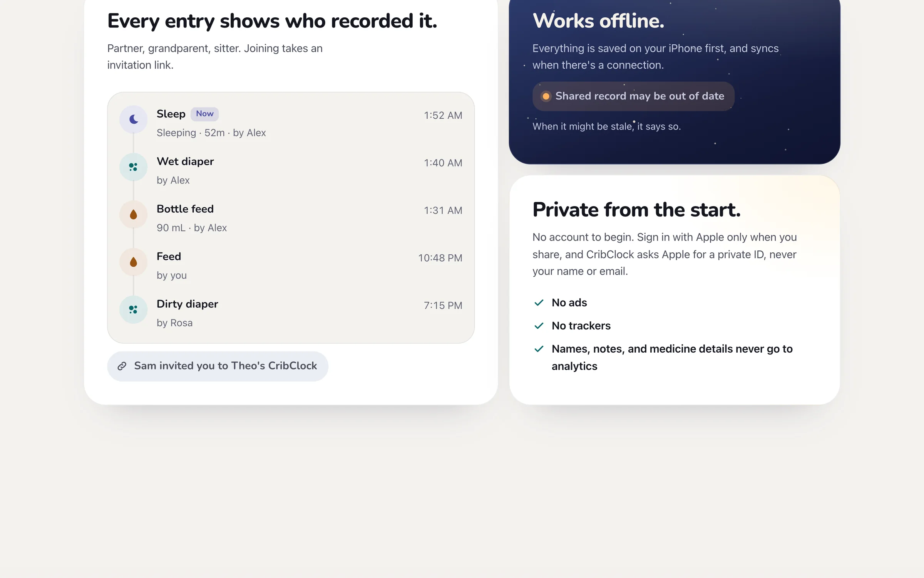Click the 90 mL · by Alex text
Viewport: 924px width, 578px height.
point(192,228)
